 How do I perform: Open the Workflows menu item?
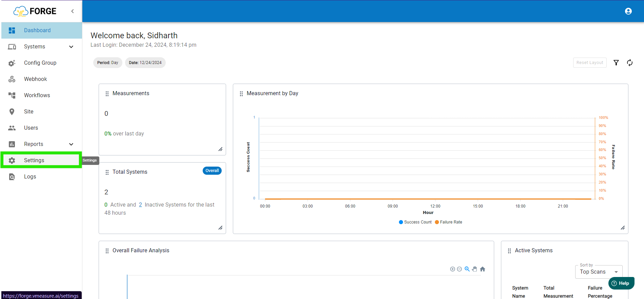coord(41,95)
